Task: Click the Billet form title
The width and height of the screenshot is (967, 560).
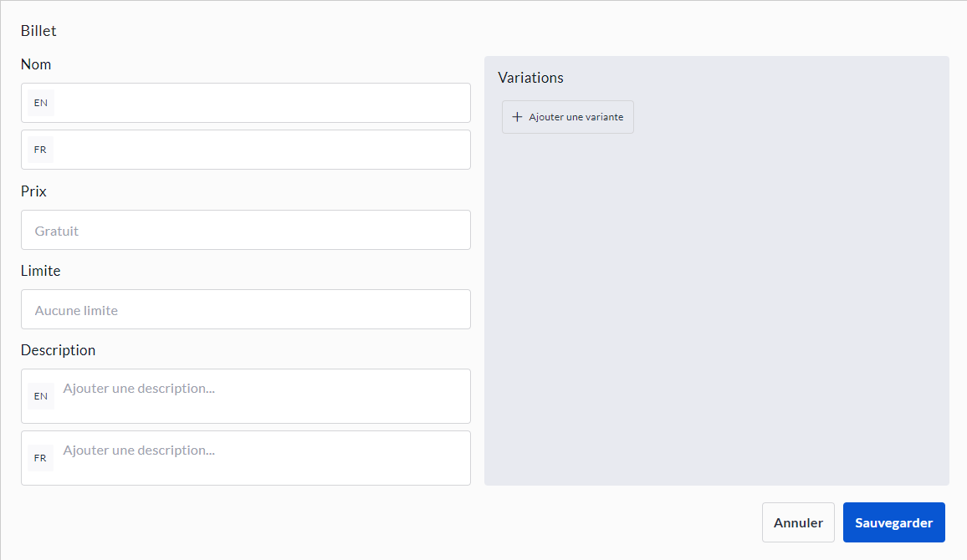Action: click(x=38, y=31)
